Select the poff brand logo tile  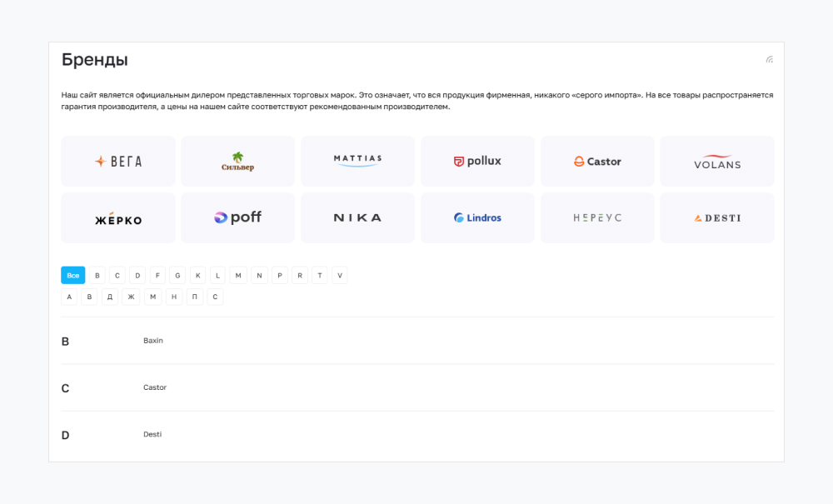[237, 218]
